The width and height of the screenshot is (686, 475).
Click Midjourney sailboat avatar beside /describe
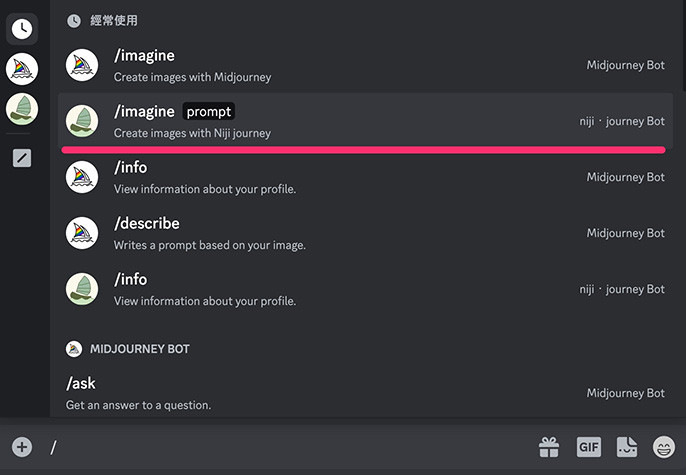pyautogui.click(x=81, y=233)
